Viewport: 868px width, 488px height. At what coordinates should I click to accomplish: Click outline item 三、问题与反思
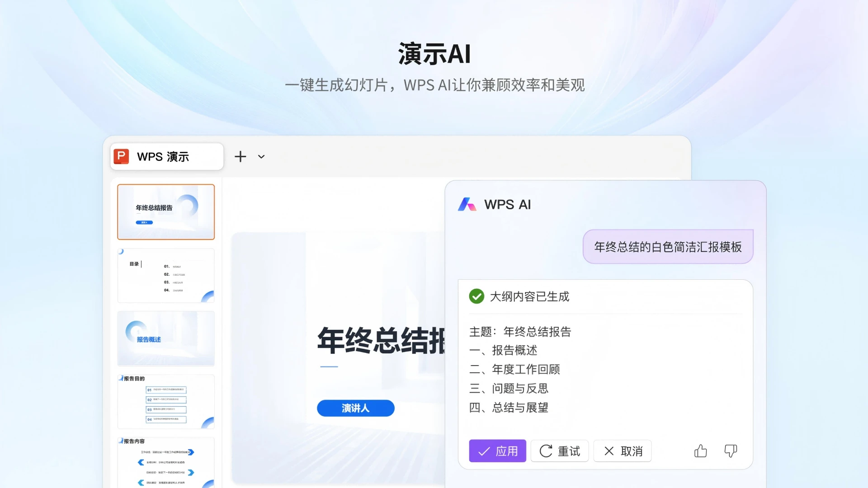[509, 389]
